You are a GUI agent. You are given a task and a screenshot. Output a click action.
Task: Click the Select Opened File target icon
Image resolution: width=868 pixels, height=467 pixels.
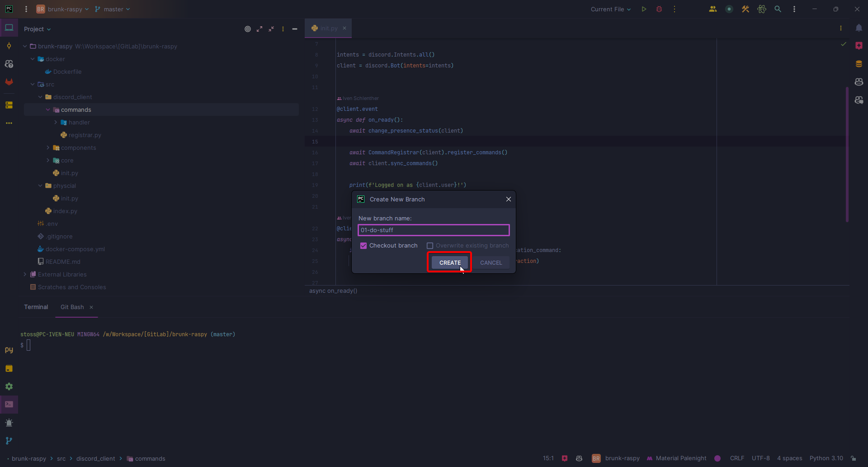(248, 29)
